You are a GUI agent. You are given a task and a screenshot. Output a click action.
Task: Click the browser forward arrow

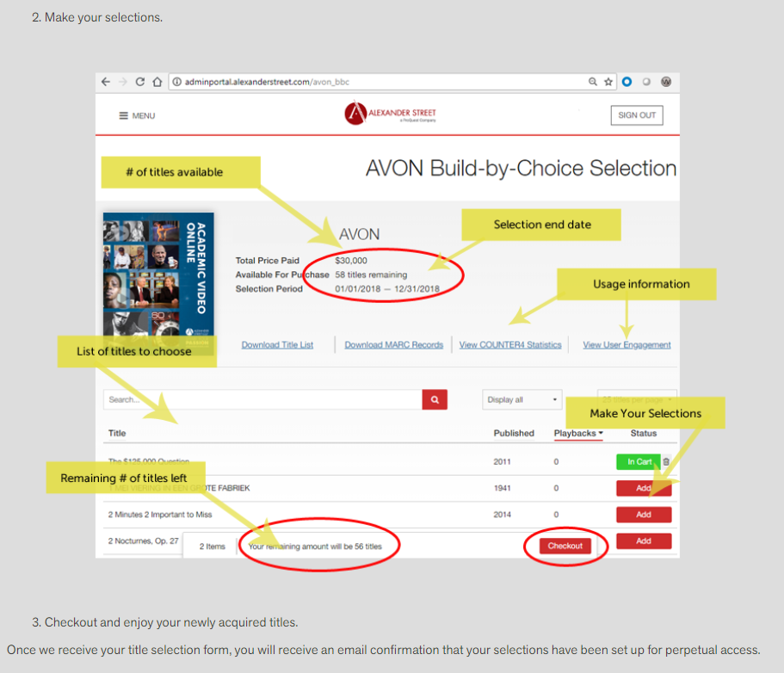point(123,82)
